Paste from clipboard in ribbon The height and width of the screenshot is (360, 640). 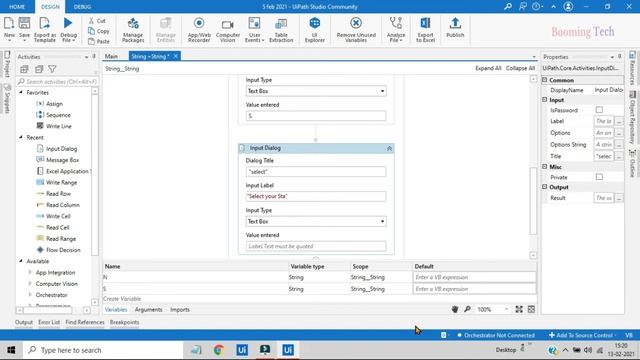click(99, 41)
